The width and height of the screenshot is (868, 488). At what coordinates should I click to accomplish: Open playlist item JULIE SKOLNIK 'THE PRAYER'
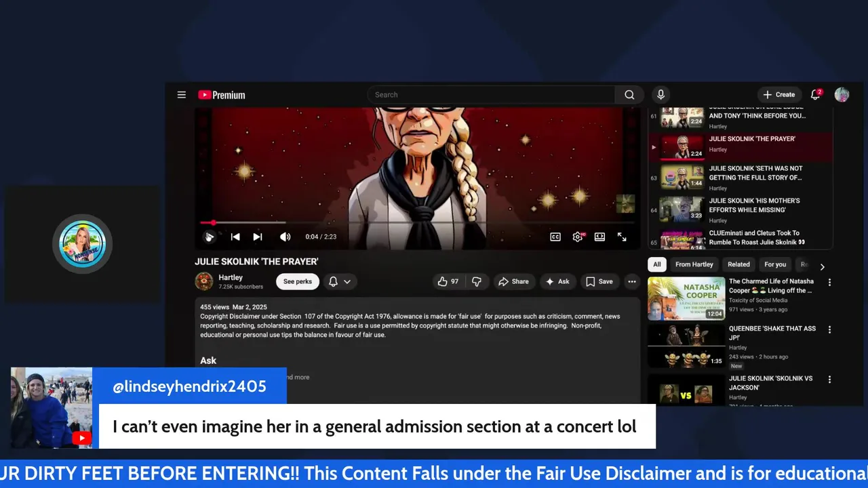(741, 146)
